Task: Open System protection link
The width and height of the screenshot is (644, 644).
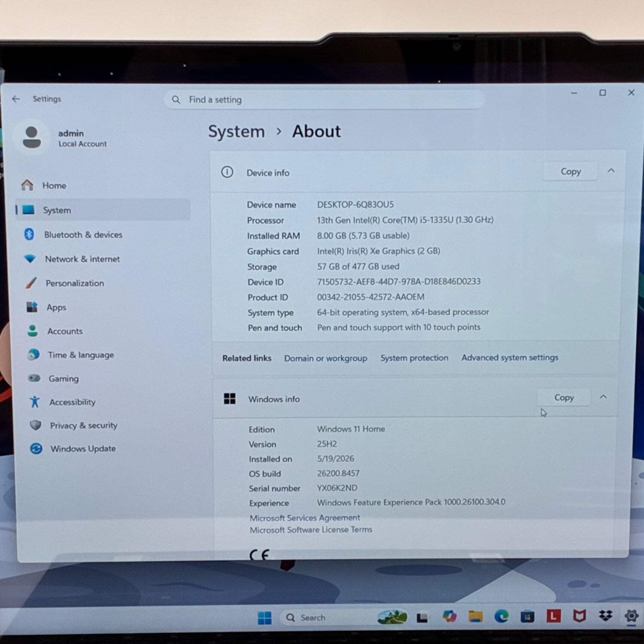Action: (x=414, y=358)
